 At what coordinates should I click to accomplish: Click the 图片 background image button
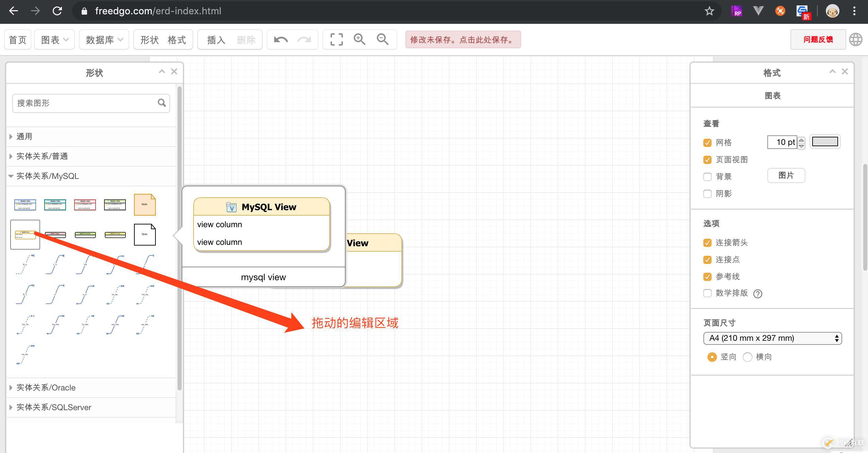786,175
